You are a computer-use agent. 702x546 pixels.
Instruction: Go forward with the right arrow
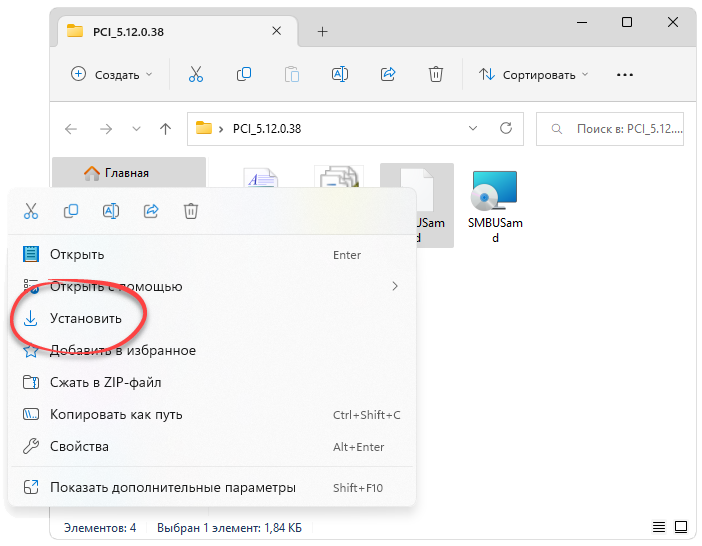106,129
